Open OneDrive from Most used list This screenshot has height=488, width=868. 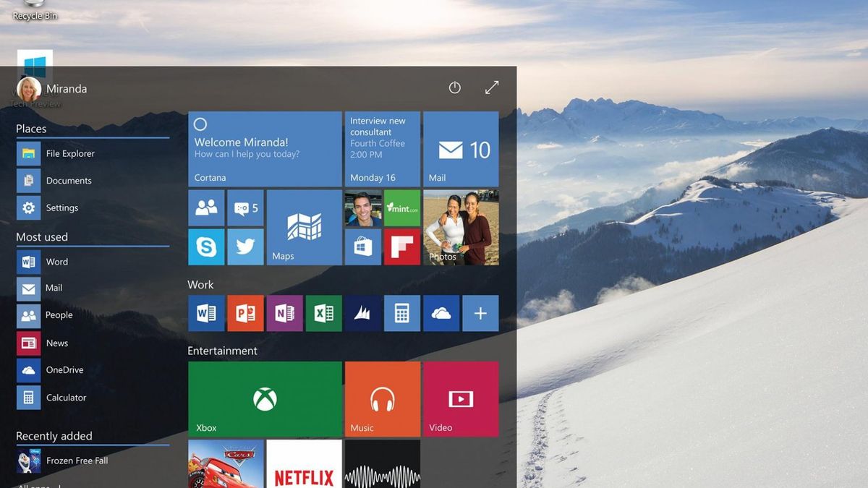pyautogui.click(x=93, y=370)
